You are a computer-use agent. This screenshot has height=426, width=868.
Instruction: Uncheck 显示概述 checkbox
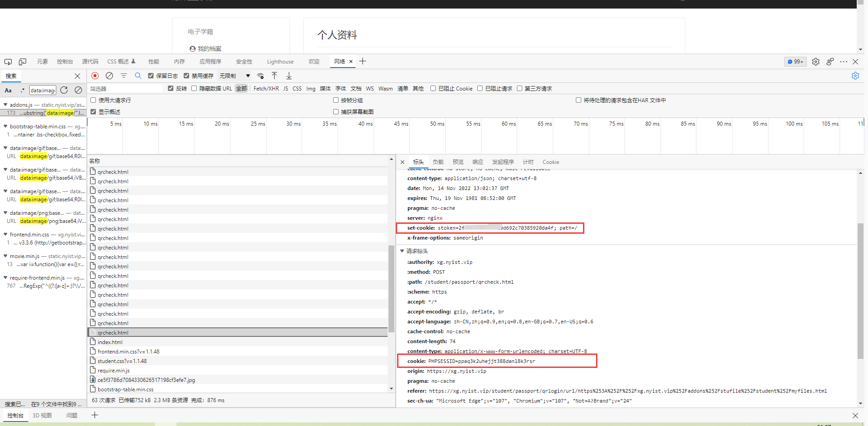(93, 112)
